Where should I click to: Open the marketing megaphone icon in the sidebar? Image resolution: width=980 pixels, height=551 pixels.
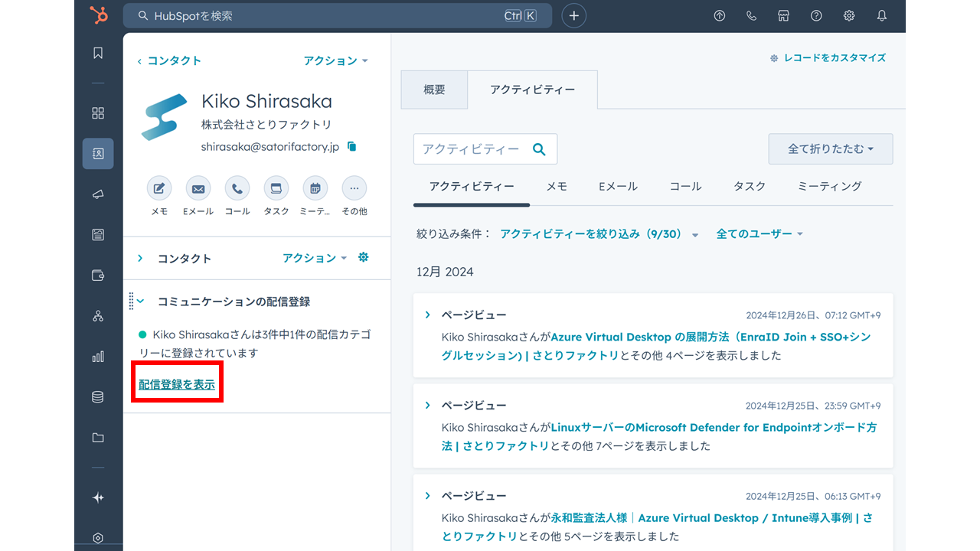coord(98,194)
